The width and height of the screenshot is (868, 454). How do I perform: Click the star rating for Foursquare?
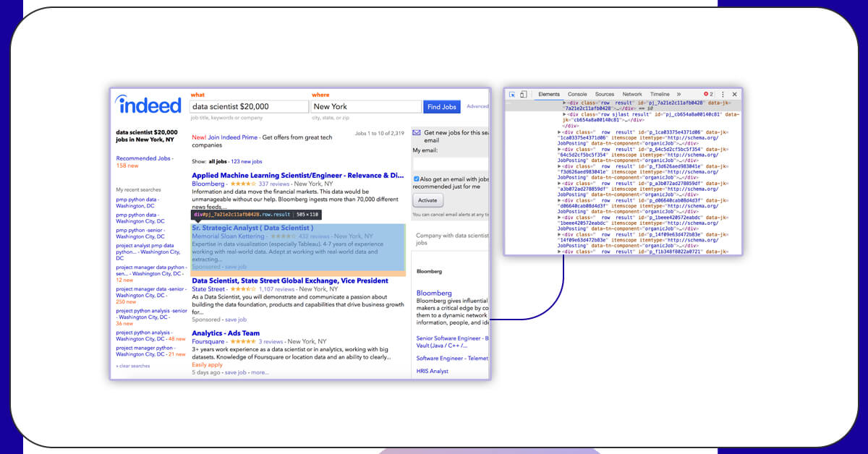click(243, 341)
